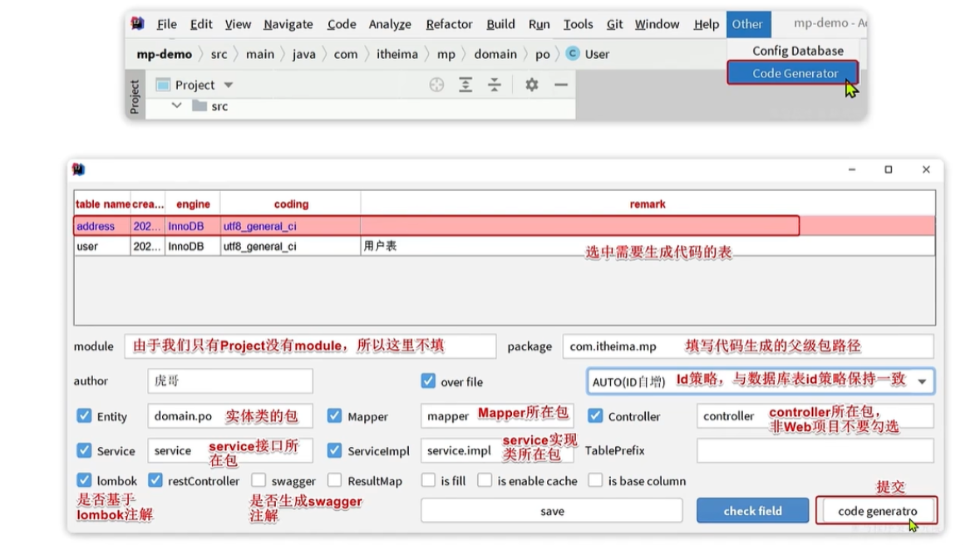
Task: Enable the swagger checkbox
Action: pyautogui.click(x=259, y=480)
